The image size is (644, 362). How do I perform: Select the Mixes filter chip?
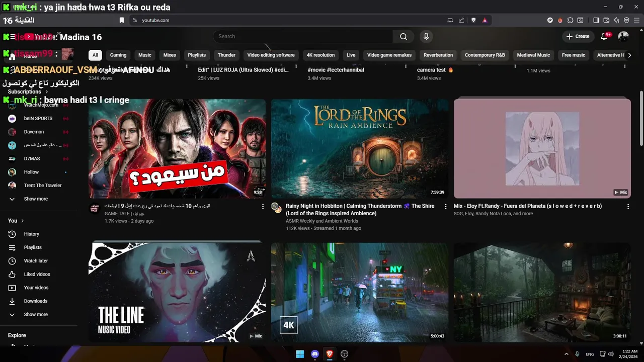point(170,55)
